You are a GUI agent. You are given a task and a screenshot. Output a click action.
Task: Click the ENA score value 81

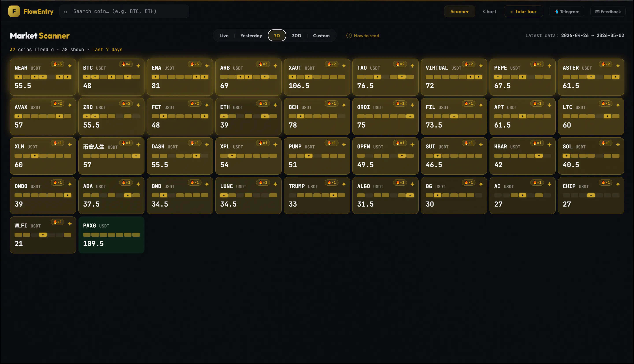[156, 86]
